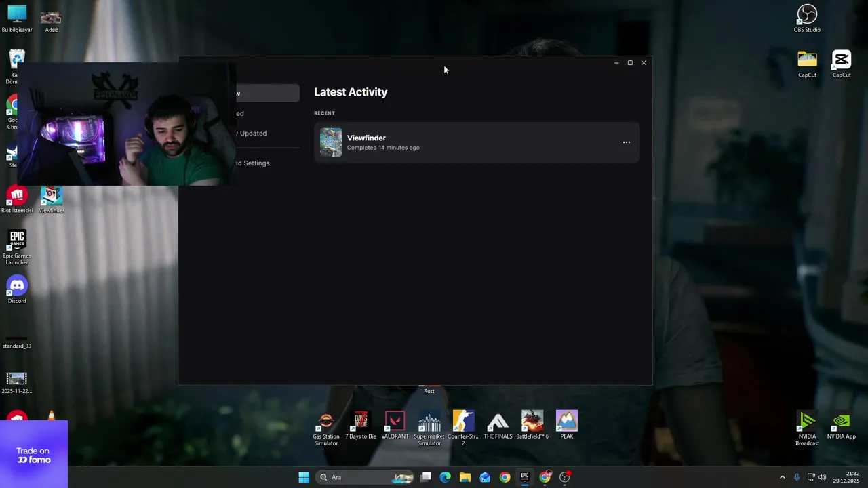Select the Supermarket Simulator desktop shortcut
Image resolution: width=868 pixels, height=488 pixels.
(429, 429)
